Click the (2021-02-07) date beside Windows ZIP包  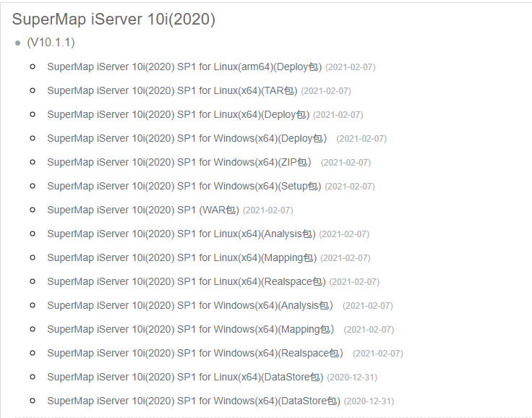click(346, 163)
